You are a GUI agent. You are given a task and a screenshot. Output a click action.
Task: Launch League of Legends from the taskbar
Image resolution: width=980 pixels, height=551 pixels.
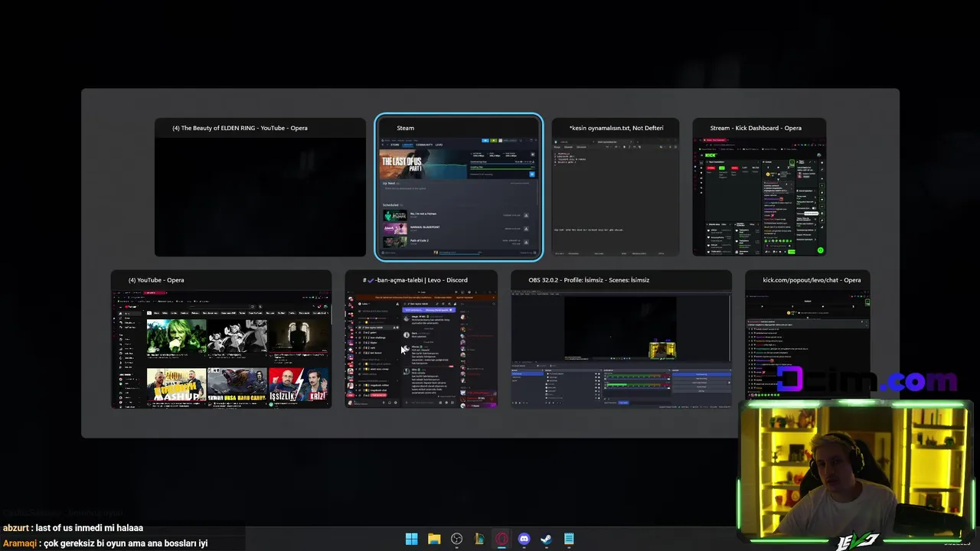479,539
